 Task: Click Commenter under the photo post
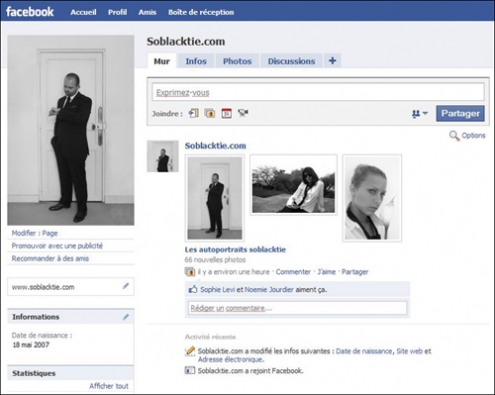[x=293, y=272]
